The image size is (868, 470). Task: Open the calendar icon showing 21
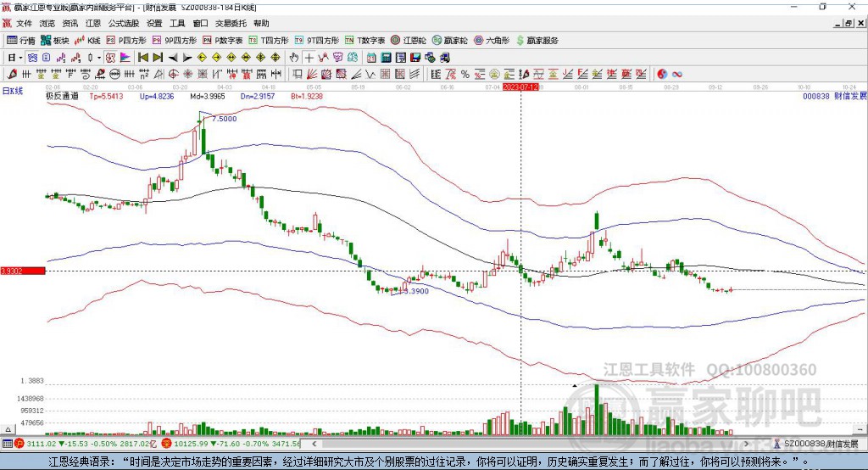coord(371,58)
